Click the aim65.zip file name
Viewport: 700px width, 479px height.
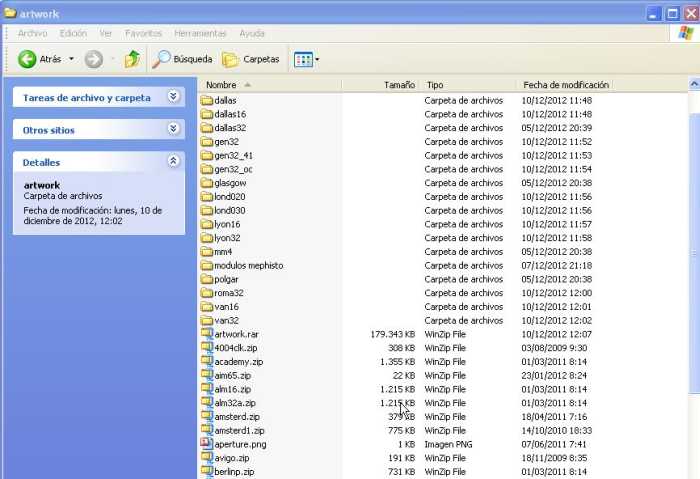[233, 375]
